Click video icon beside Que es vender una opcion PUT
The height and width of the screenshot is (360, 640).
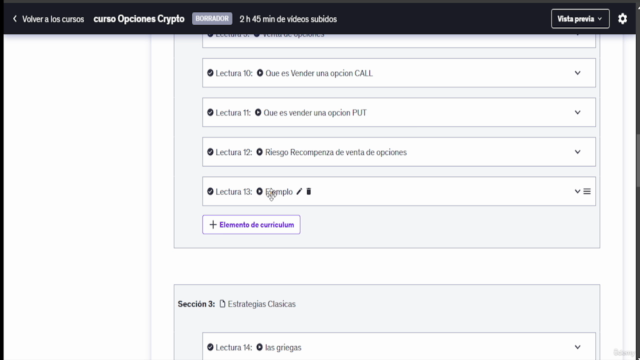(258, 112)
